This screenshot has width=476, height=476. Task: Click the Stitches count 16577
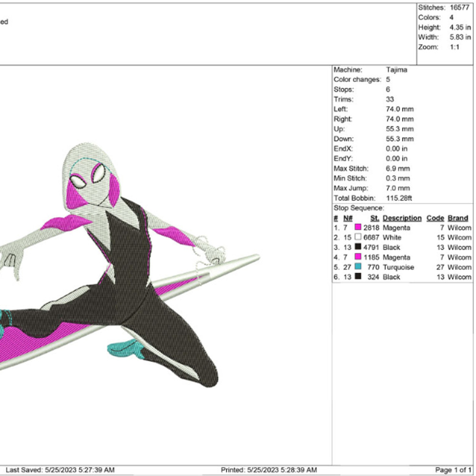tap(460, 8)
